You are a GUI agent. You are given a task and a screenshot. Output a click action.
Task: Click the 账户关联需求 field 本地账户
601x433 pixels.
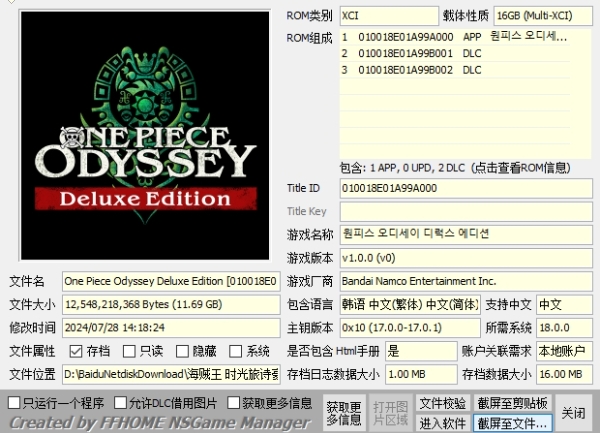564,351
